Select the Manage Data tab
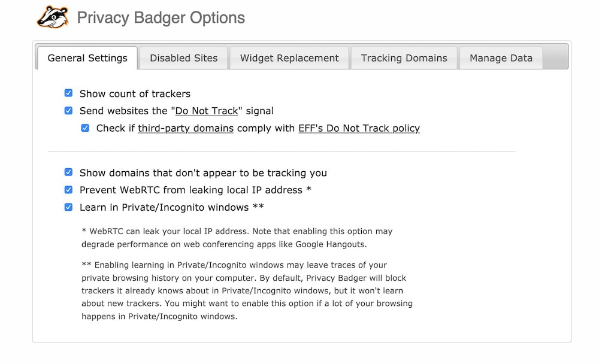 click(x=501, y=58)
